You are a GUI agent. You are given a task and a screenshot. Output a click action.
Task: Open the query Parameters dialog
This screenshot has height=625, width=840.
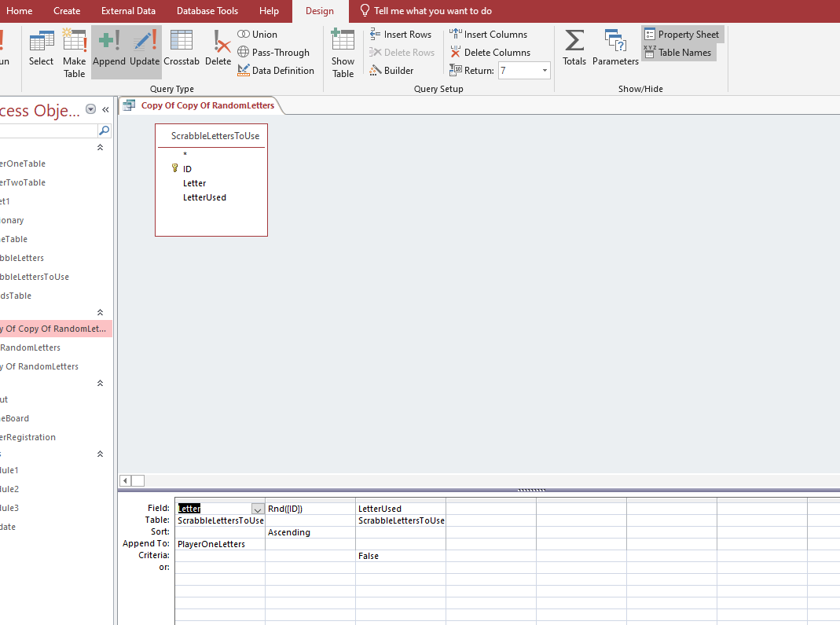point(615,48)
